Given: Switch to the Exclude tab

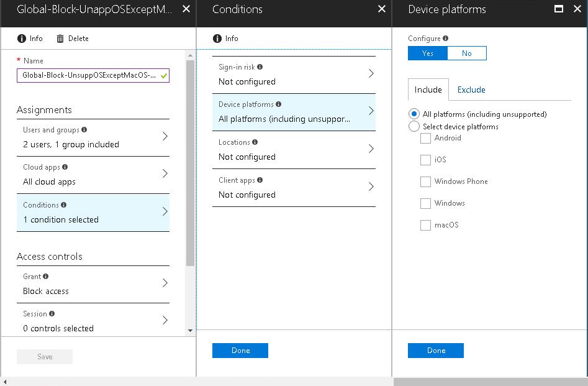Looking at the screenshot, I should (x=471, y=90).
